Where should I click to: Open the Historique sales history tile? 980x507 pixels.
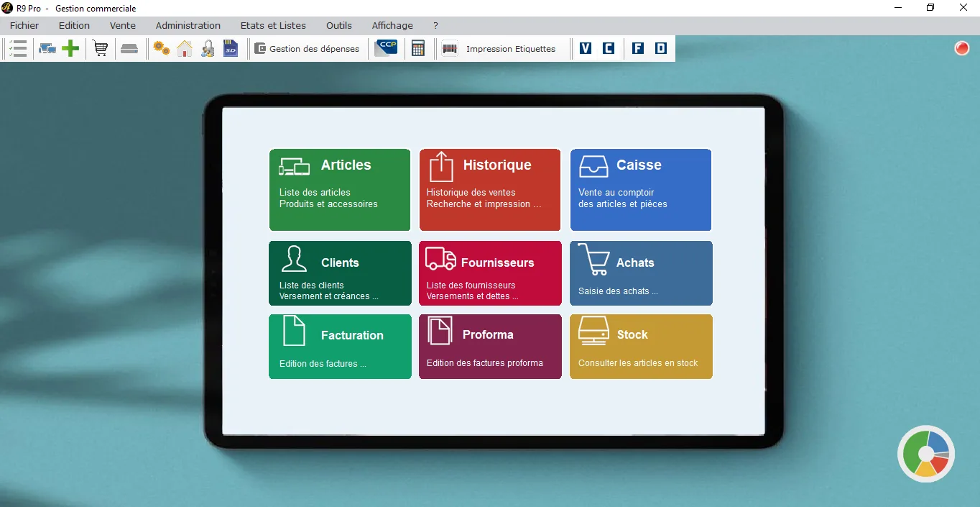tap(490, 190)
